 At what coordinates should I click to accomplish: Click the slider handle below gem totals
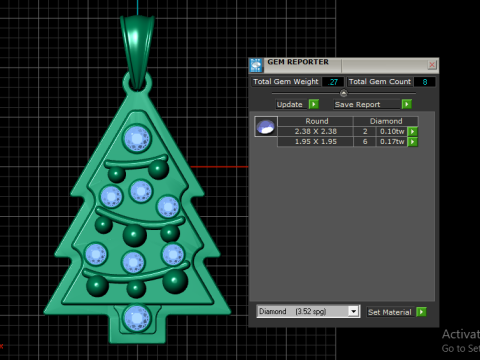click(x=344, y=93)
